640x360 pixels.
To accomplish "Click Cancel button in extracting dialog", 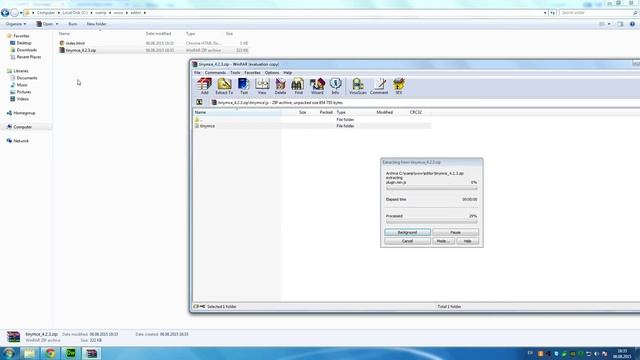I will pyautogui.click(x=407, y=241).
